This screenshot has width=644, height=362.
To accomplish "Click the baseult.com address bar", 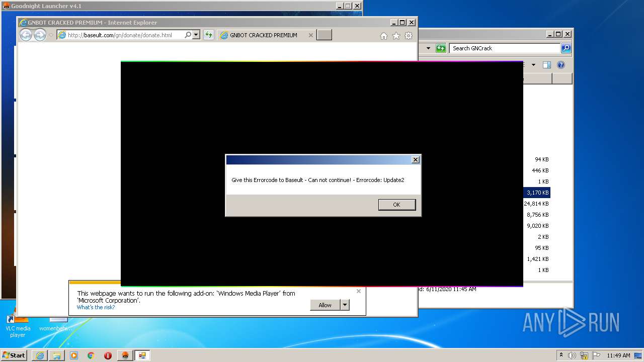I will pos(120,35).
